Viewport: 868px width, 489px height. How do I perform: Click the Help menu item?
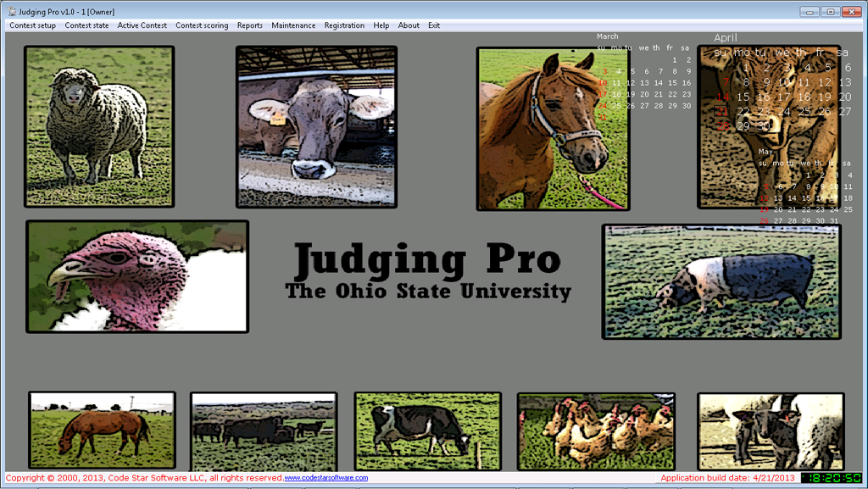pyautogui.click(x=381, y=25)
